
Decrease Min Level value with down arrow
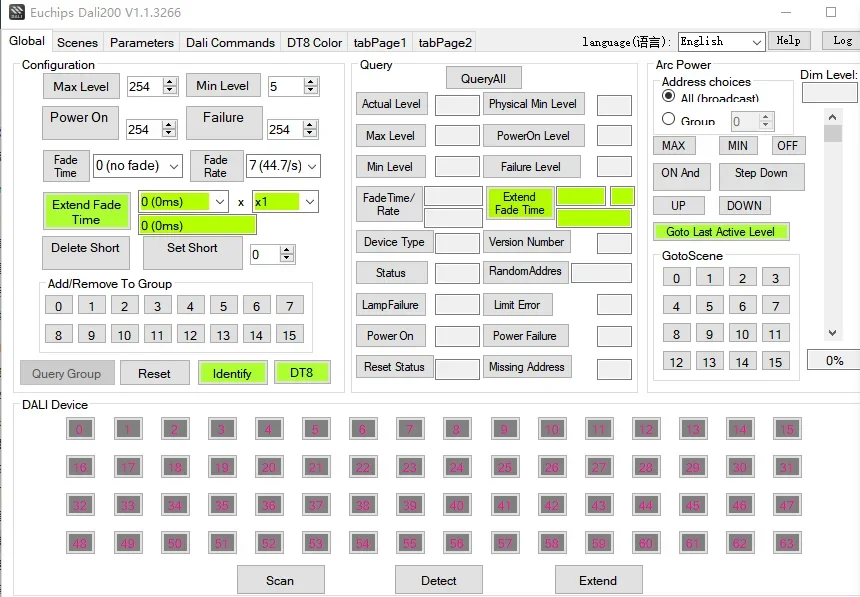coord(311,90)
